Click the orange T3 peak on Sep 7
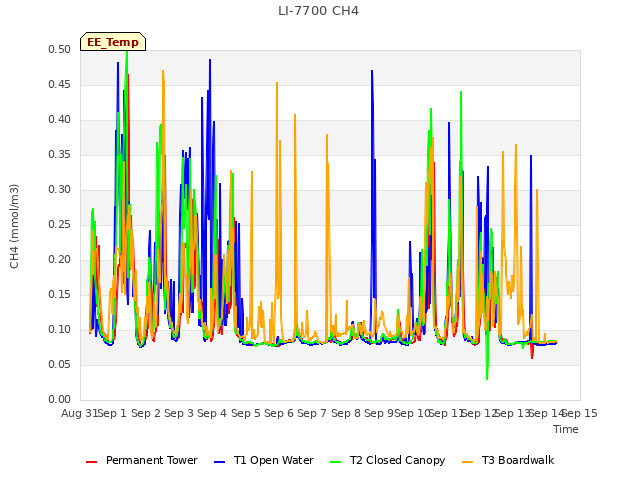 [x=327, y=136]
